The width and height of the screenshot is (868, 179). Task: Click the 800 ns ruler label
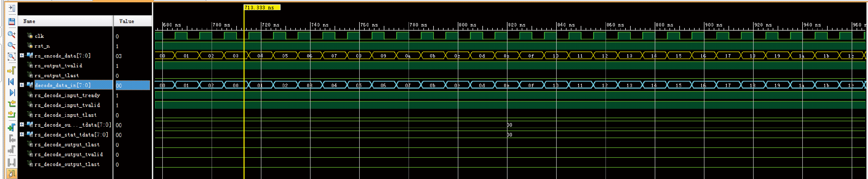click(x=468, y=25)
